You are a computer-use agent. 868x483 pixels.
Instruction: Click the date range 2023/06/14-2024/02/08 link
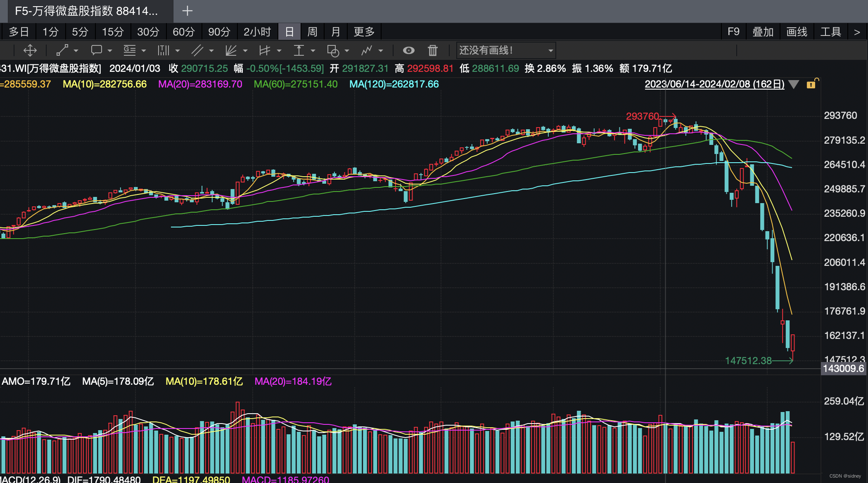714,84
